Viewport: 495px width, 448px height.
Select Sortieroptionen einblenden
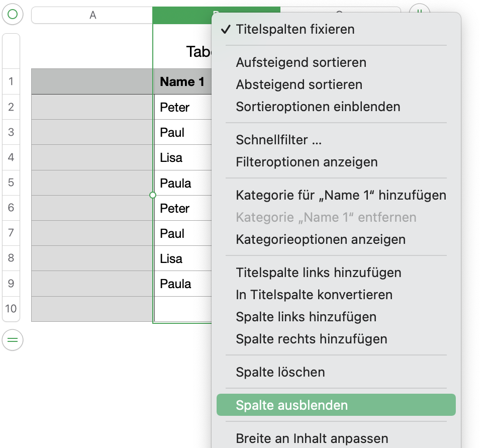pyautogui.click(x=318, y=107)
